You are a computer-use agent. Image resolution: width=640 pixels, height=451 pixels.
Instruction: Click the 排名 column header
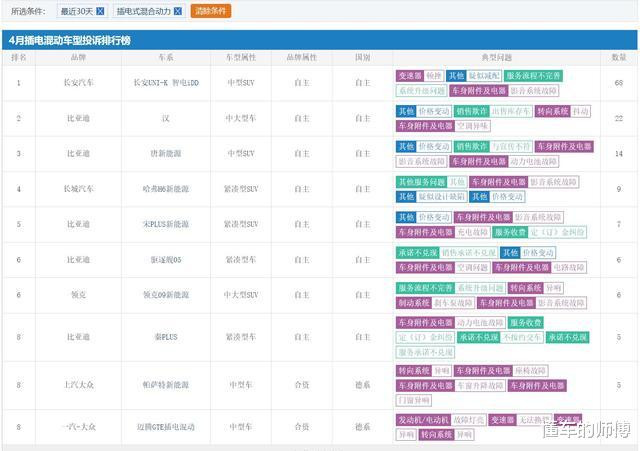pos(19,58)
